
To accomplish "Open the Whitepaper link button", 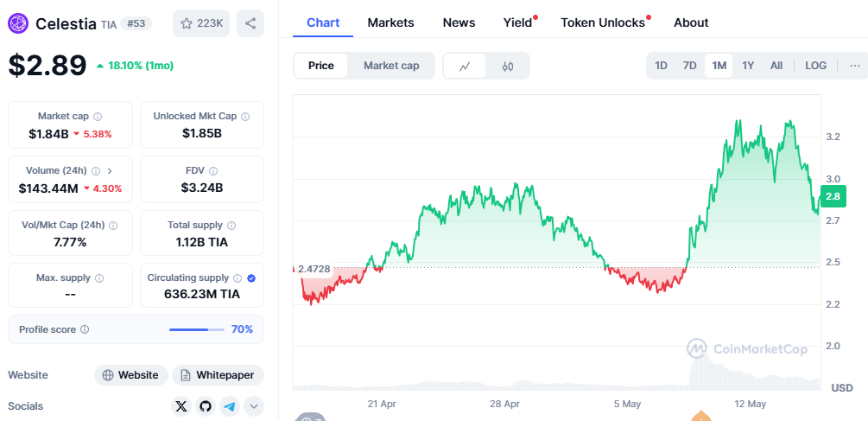I will tap(219, 375).
